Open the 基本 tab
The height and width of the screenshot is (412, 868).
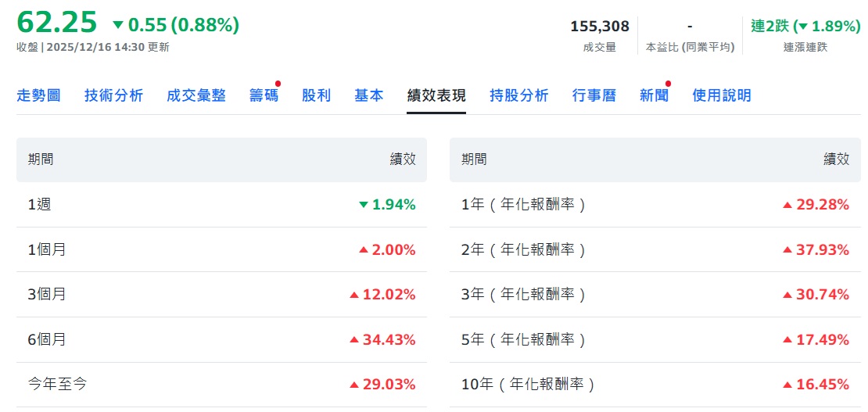[x=369, y=95]
